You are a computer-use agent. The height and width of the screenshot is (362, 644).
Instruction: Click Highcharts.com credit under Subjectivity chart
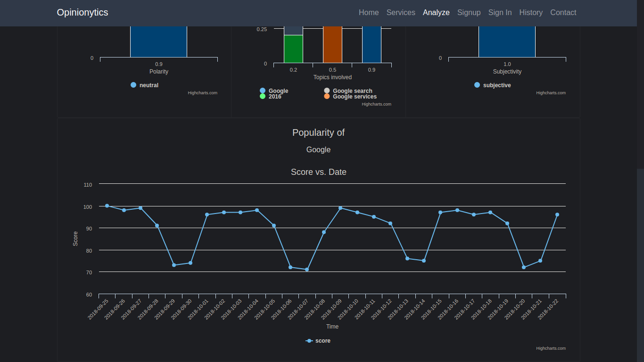click(x=551, y=93)
